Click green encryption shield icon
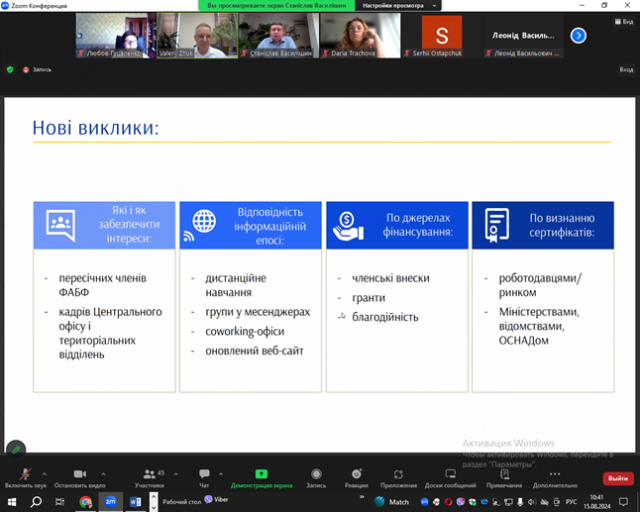This screenshot has height=512, width=640. [x=10, y=70]
